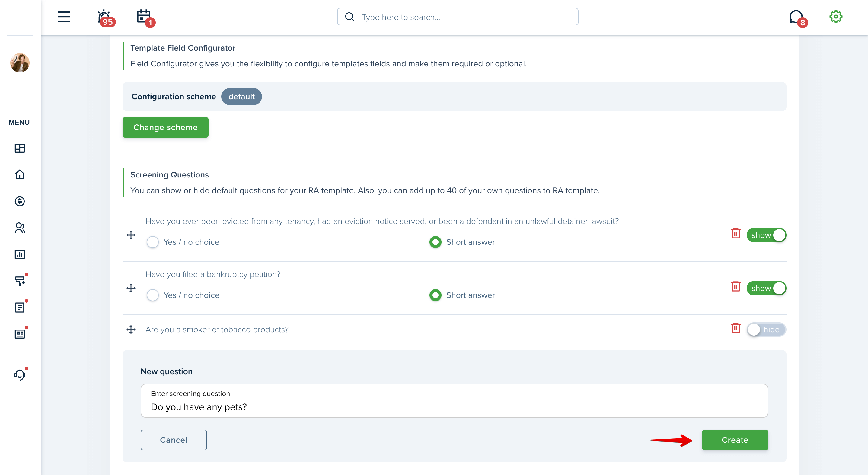Delete the bankruptcy petition question
The height and width of the screenshot is (475, 868).
click(736, 286)
